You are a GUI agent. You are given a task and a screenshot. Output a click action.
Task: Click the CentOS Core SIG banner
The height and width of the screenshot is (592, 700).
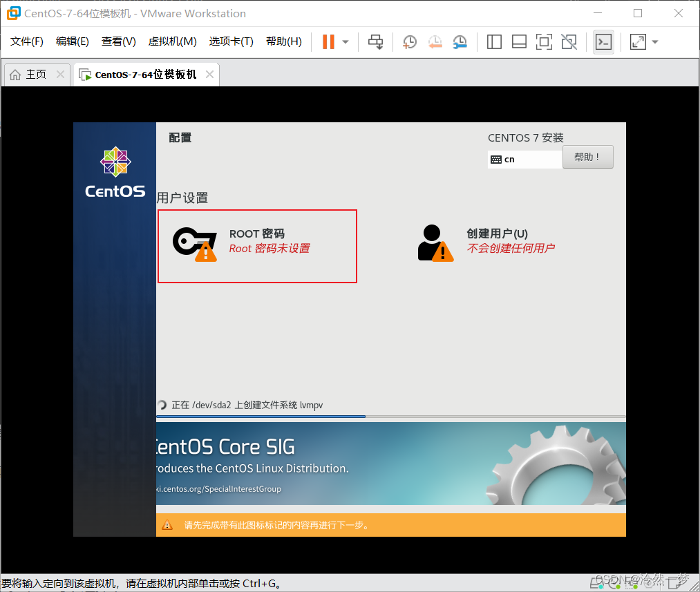tap(390, 464)
